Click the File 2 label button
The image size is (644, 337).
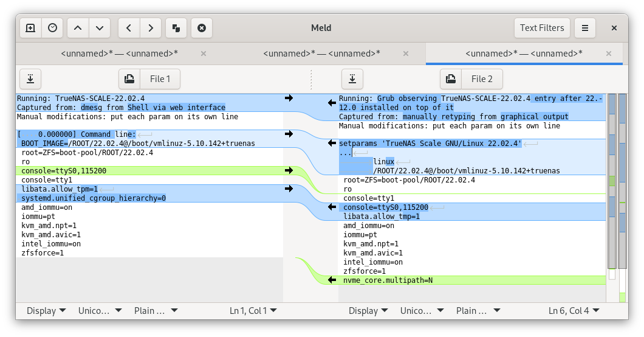481,79
